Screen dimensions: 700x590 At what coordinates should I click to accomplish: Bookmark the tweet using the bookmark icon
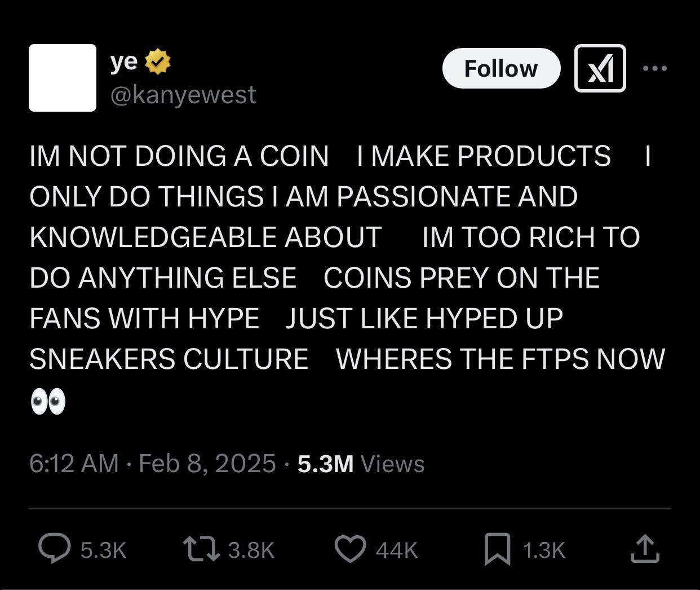(498, 549)
